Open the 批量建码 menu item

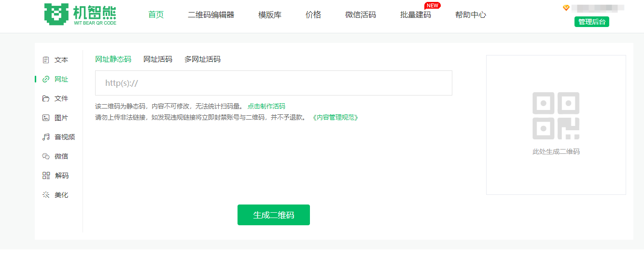click(x=415, y=15)
